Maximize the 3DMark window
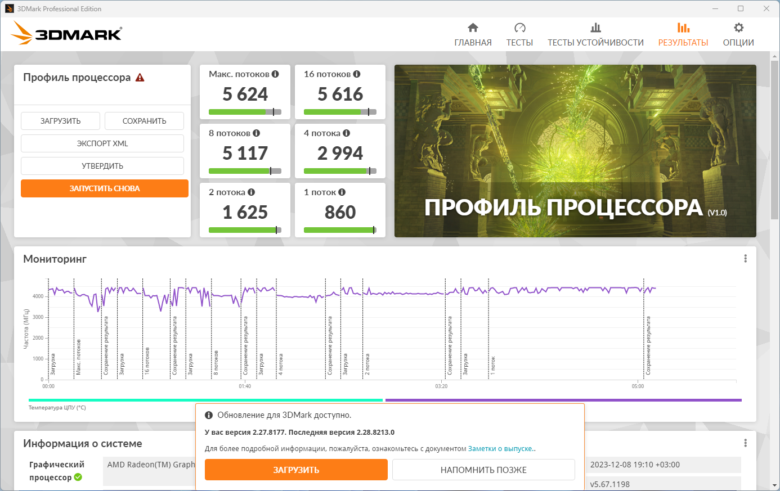 point(740,8)
